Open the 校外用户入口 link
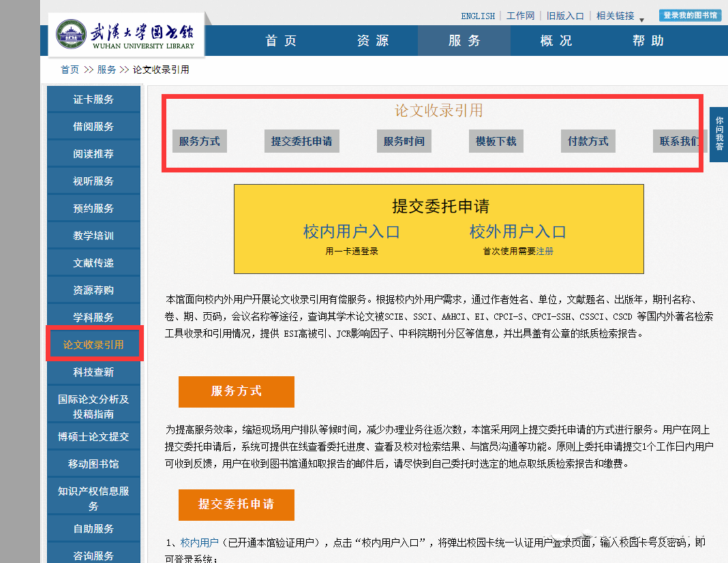Viewport: 728px width, 563px height. (517, 232)
